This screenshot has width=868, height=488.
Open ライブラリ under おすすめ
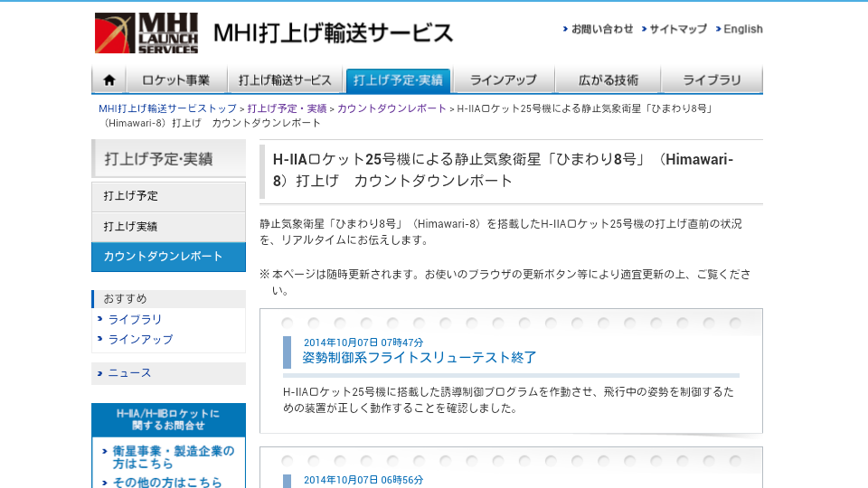click(x=135, y=319)
